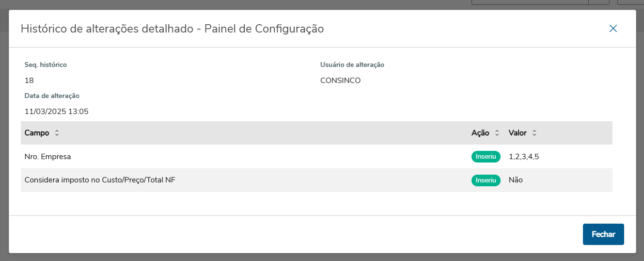Click the date 11/03/2025 13:05
This screenshot has width=644, height=261.
click(x=56, y=112)
